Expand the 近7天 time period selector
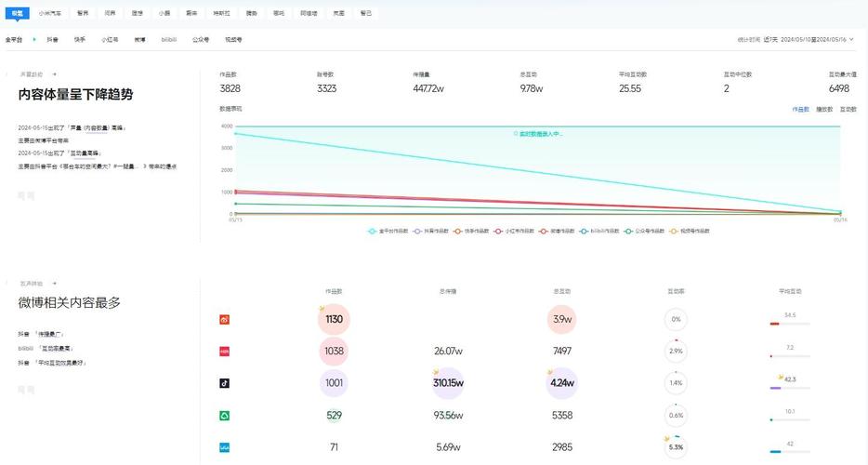 pos(769,40)
